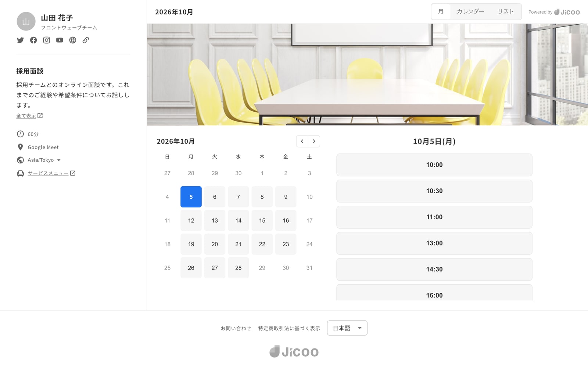The width and height of the screenshot is (588, 386).
Task: Select the 11:00 time slot
Action: pyautogui.click(x=434, y=217)
